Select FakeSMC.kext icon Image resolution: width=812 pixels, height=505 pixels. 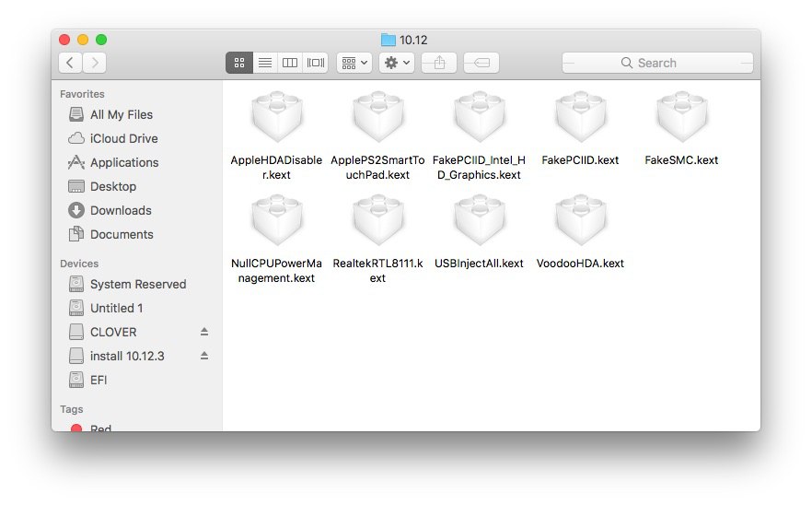tap(682, 117)
